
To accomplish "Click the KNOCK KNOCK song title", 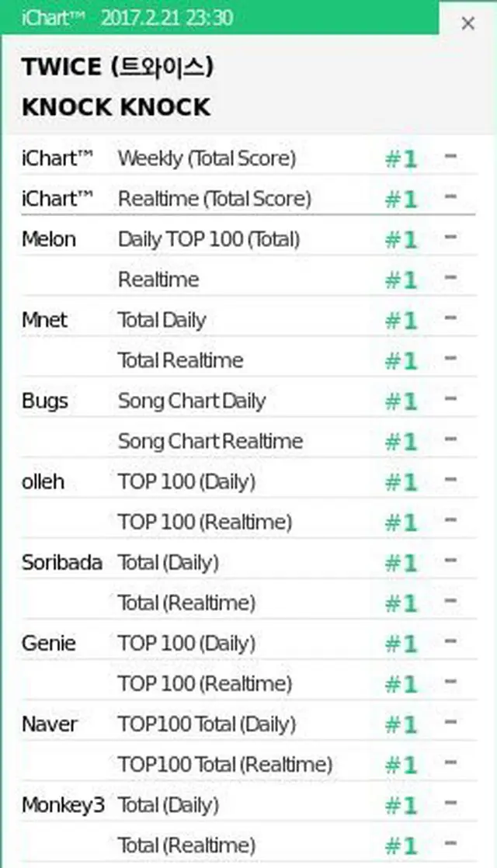I will tap(116, 107).
